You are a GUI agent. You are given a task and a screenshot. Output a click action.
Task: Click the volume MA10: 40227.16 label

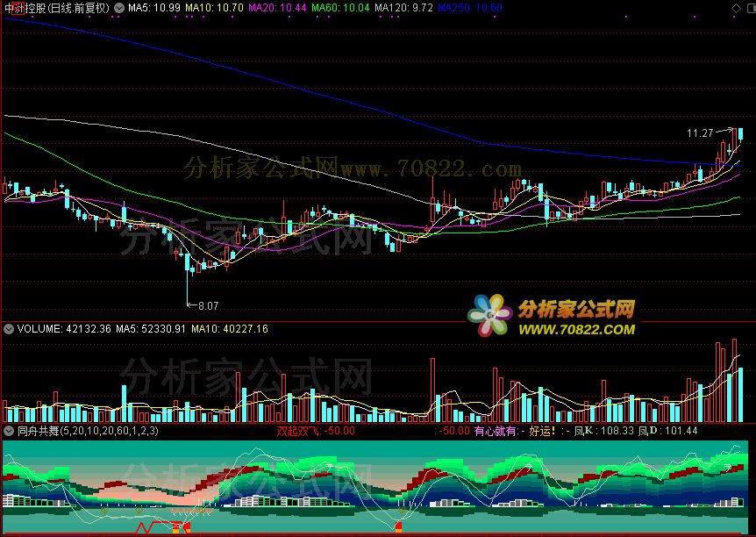(230, 329)
